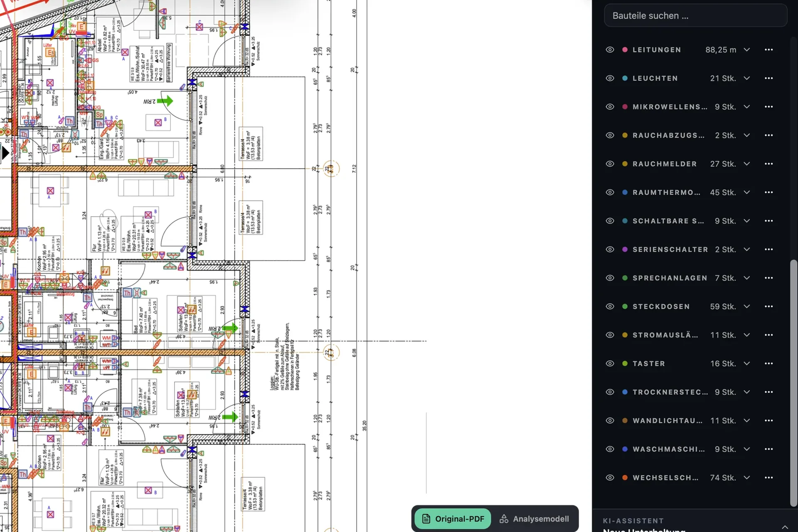
Task: Switch to Analysemodell view
Action: click(534, 519)
